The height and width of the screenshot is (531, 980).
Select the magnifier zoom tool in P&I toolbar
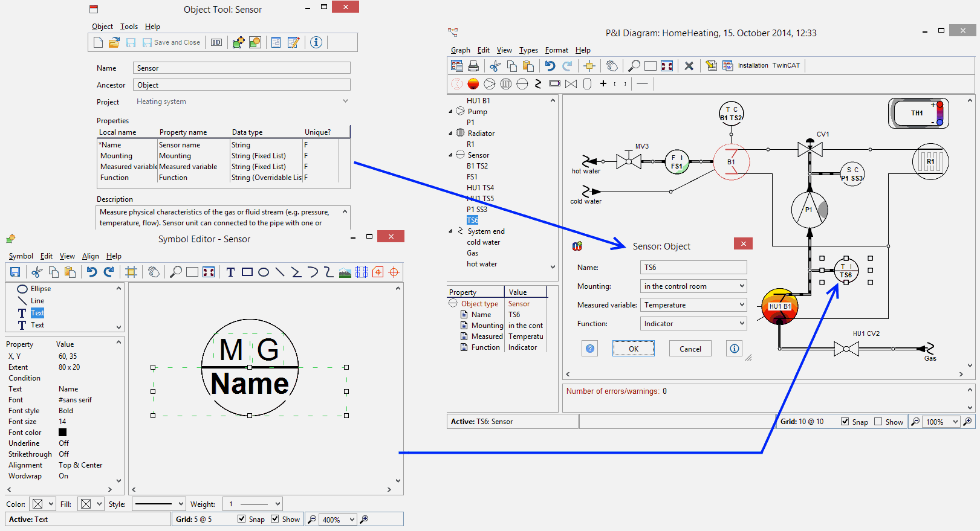tap(634, 66)
